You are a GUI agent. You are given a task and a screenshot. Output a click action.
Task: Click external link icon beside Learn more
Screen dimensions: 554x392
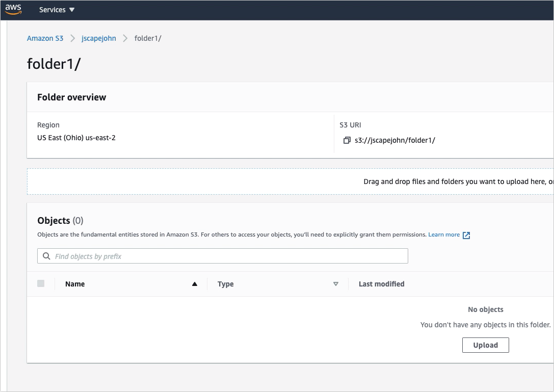click(466, 236)
